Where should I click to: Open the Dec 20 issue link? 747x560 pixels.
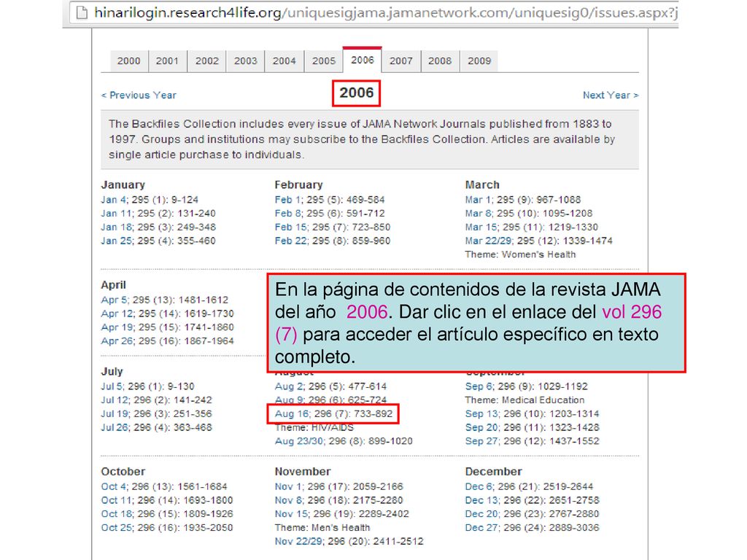(x=481, y=515)
